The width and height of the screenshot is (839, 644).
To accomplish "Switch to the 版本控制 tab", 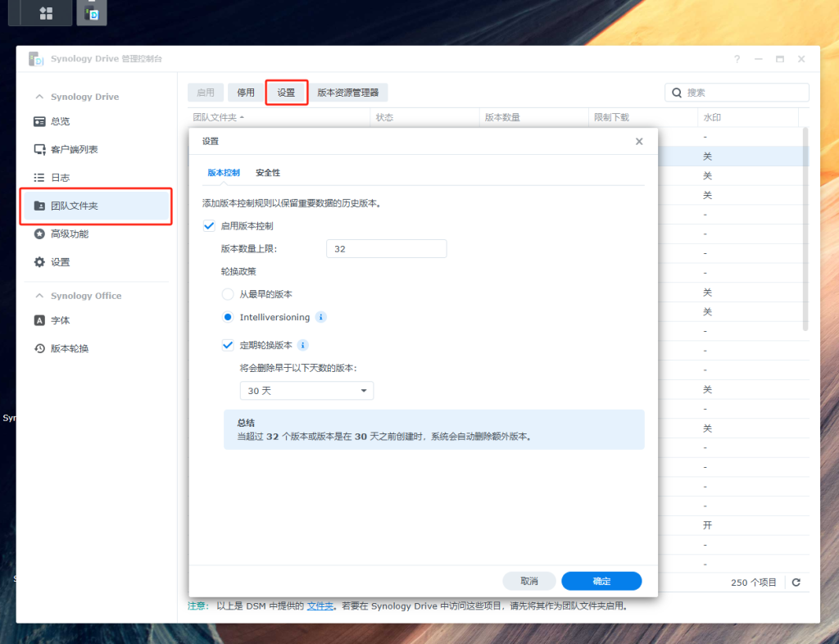I will coord(224,173).
